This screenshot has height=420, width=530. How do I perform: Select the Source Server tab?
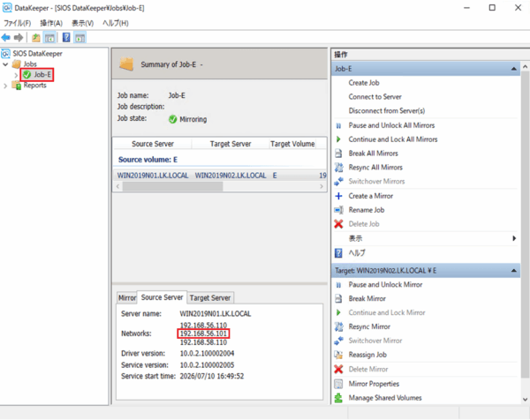tap(162, 297)
